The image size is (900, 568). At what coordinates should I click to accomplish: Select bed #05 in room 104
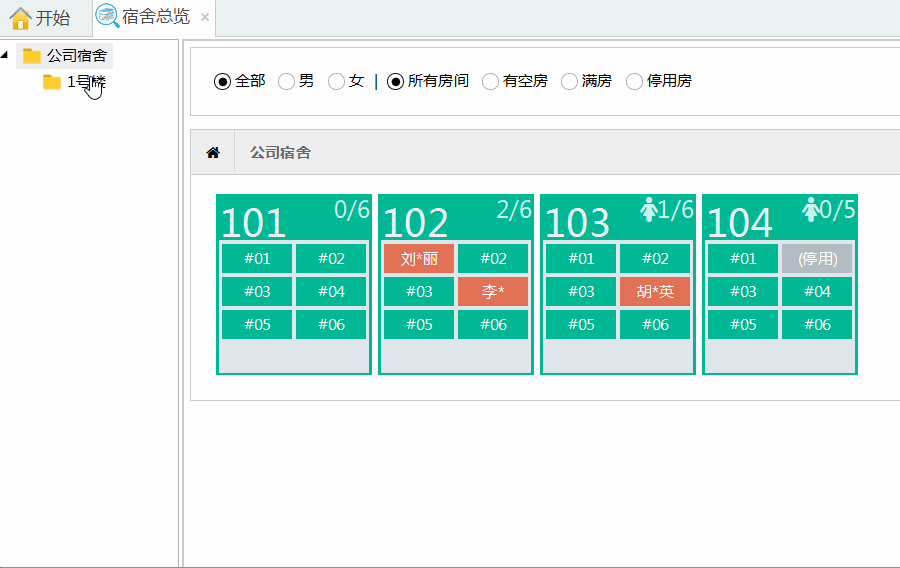pos(743,325)
